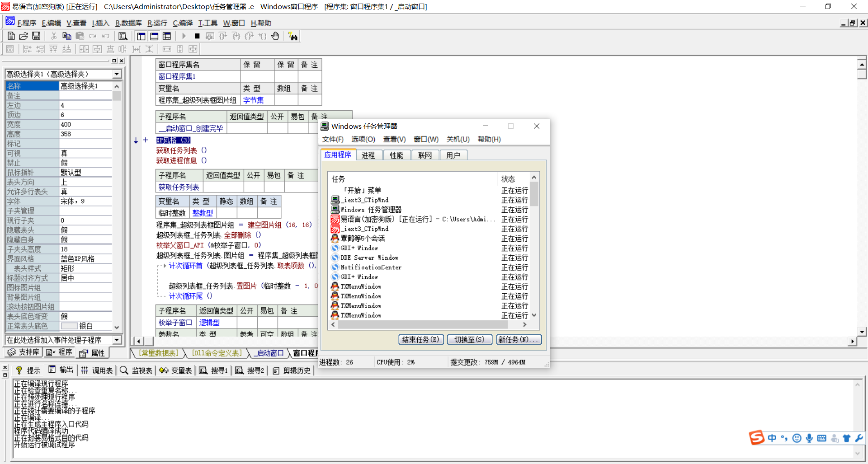The height and width of the screenshot is (464, 868).
Task: Open the Sogou wrench settings icon
Action: click(x=859, y=438)
